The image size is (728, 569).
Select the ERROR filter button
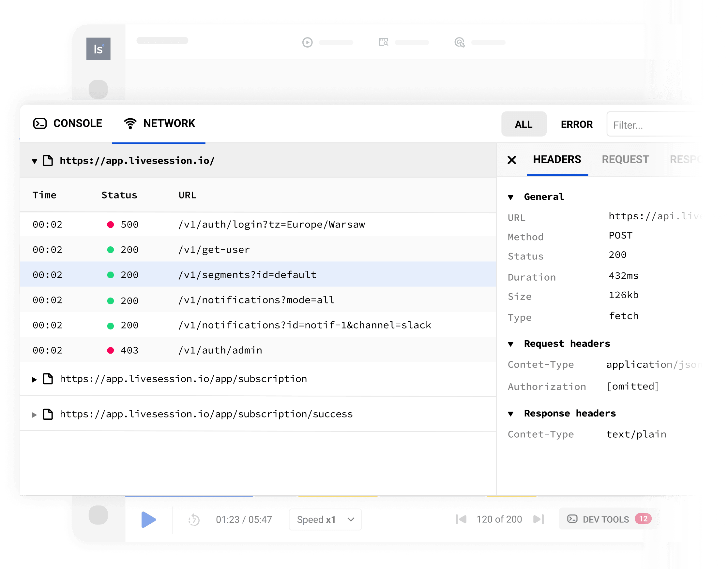(577, 124)
